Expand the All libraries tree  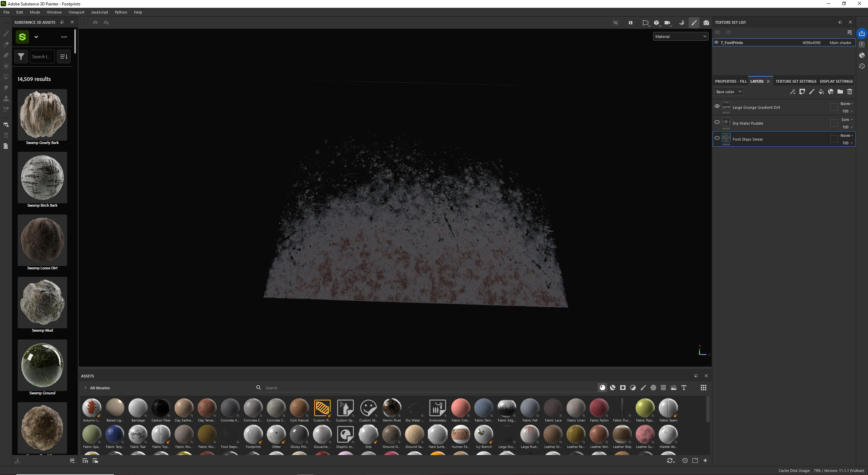pyautogui.click(x=85, y=388)
